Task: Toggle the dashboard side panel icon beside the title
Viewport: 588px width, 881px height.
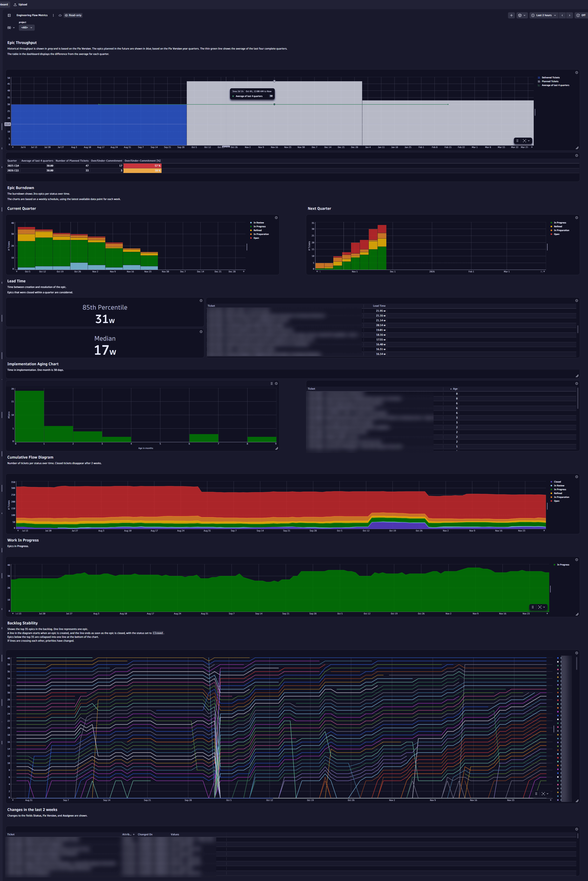Action: pyautogui.click(x=9, y=15)
